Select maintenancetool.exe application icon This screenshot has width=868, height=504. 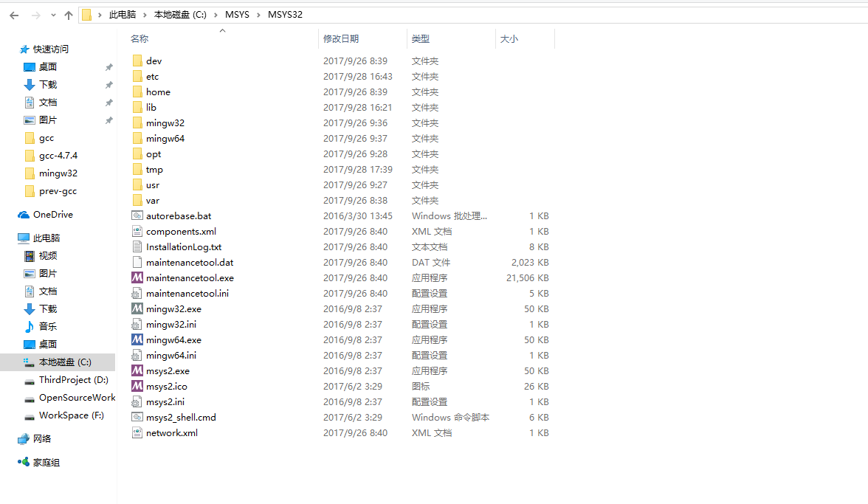click(x=137, y=277)
